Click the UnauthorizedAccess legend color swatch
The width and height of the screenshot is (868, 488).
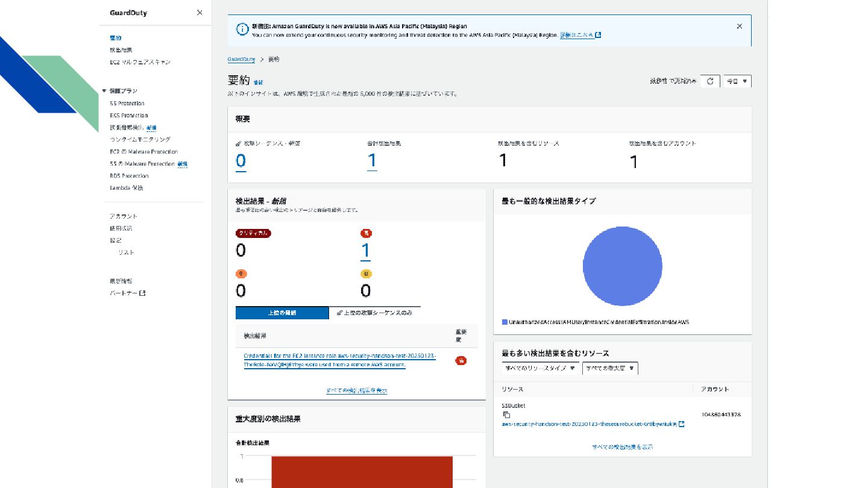(x=505, y=322)
